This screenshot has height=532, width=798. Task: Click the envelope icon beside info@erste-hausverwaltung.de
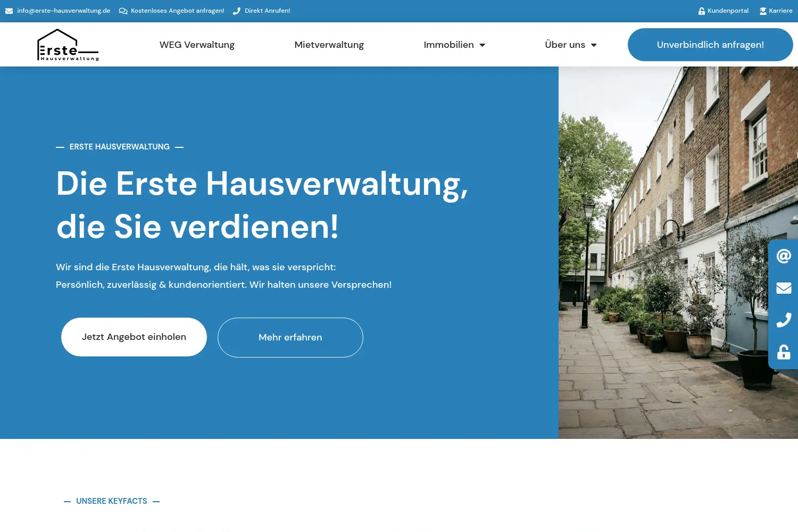[9, 11]
